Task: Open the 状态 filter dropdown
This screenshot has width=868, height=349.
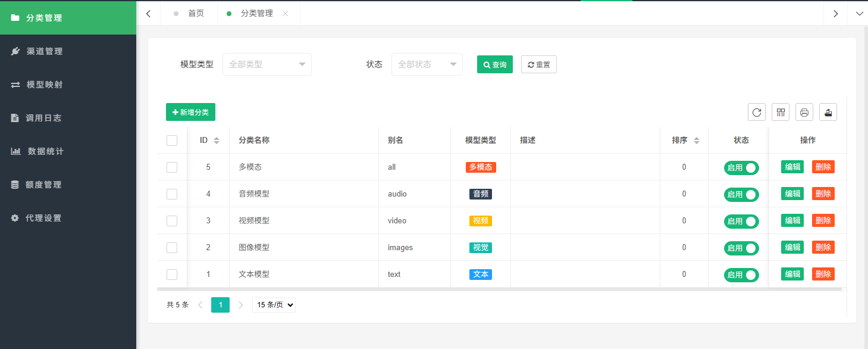Action: coord(427,64)
